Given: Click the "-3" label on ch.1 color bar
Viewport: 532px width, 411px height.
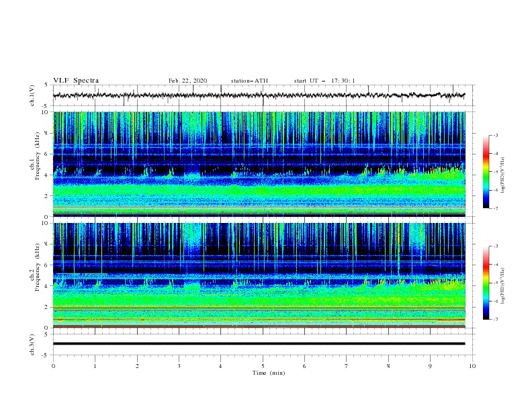Looking at the screenshot, I should pos(495,135).
